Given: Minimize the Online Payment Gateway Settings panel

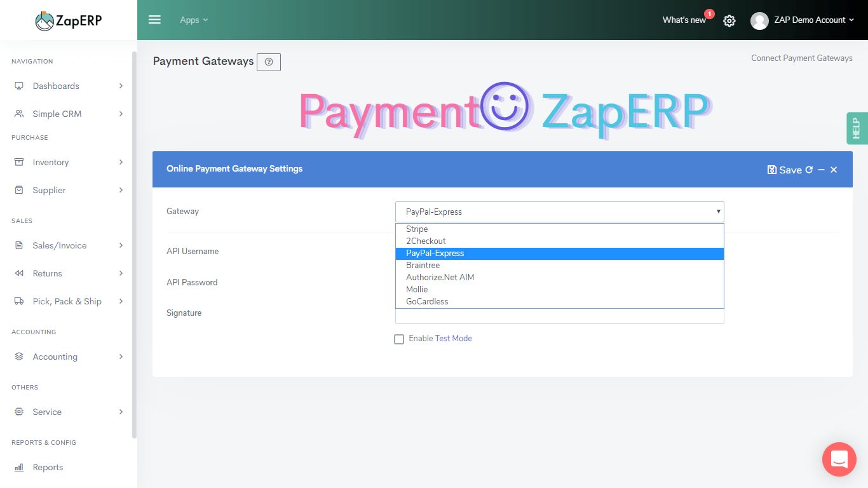Looking at the screenshot, I should pyautogui.click(x=822, y=170).
